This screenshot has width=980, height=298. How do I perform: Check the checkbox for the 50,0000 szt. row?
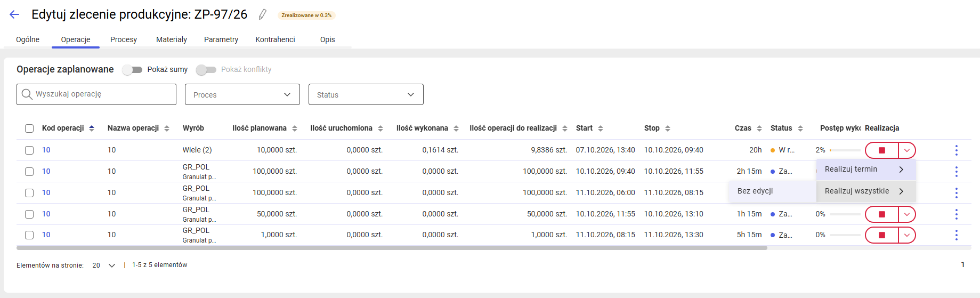[29, 214]
